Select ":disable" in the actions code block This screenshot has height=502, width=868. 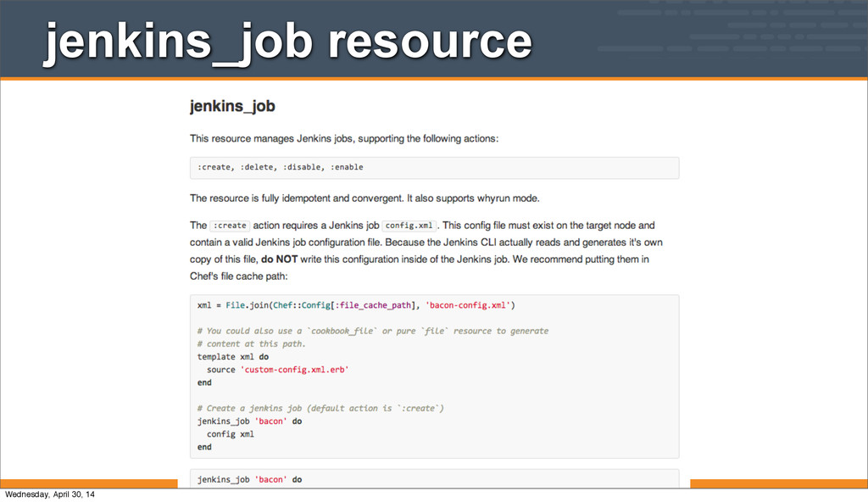(303, 167)
